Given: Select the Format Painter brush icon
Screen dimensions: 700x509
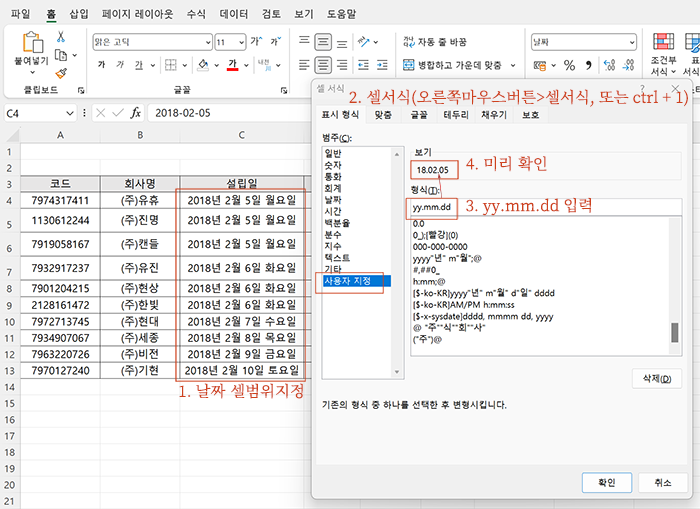Looking at the screenshot, I should [61, 73].
